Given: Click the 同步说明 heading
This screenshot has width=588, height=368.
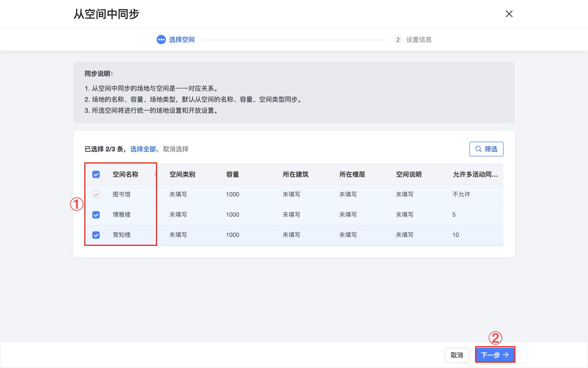Looking at the screenshot, I should pos(99,74).
